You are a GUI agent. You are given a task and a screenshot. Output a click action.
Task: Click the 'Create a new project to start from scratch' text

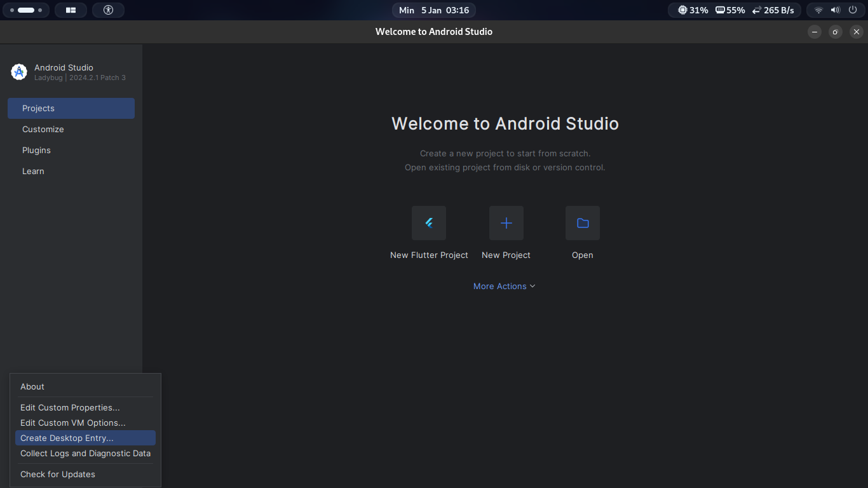point(505,153)
